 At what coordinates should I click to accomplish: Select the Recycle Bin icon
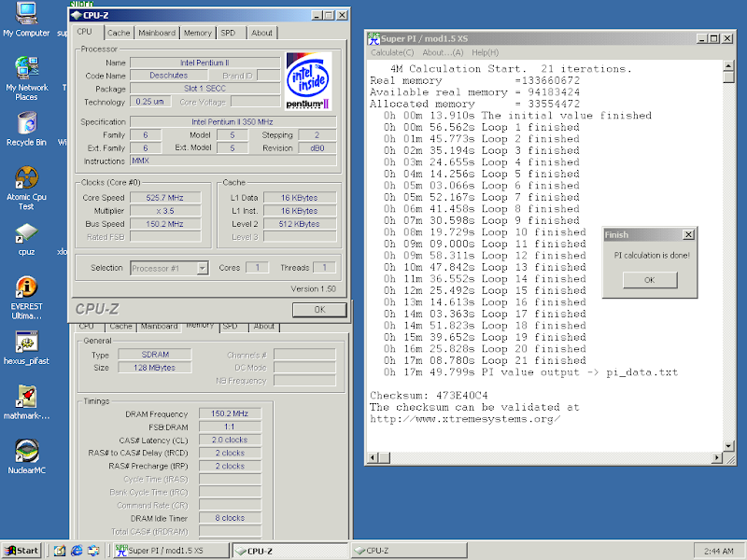point(26,129)
